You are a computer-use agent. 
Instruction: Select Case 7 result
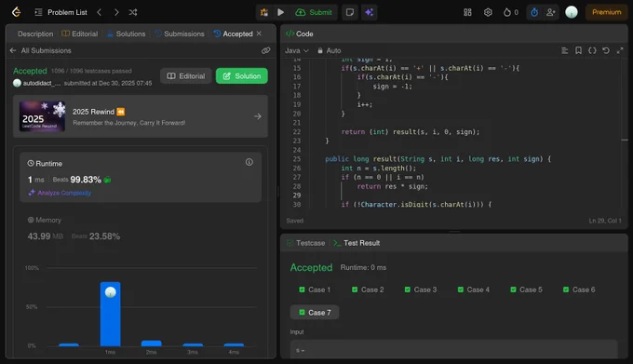click(315, 313)
